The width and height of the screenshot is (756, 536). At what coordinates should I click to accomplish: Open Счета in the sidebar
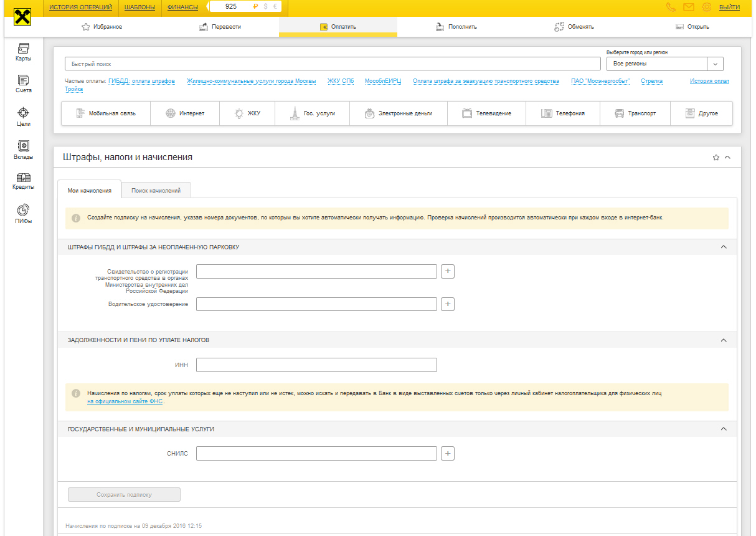[x=24, y=84]
